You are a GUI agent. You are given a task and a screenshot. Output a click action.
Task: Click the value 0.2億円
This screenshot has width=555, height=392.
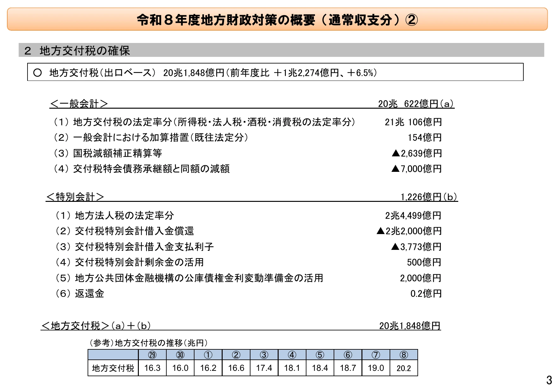point(426,293)
